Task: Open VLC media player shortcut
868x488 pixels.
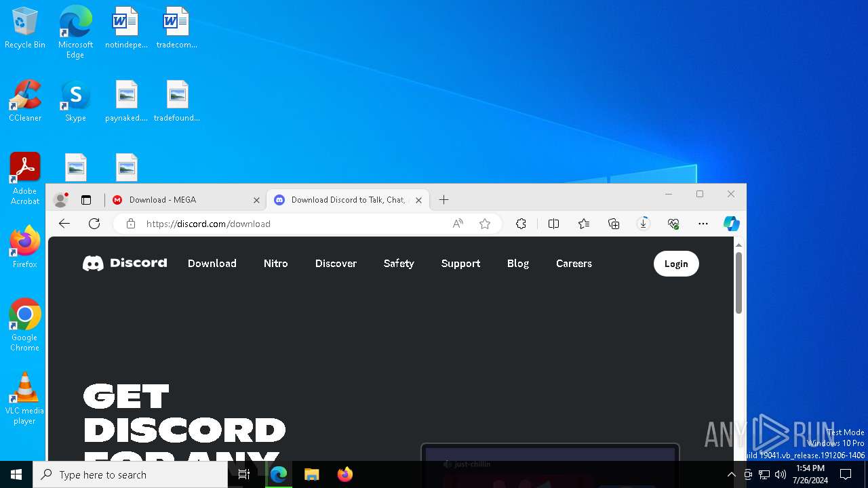Action: click(25, 399)
